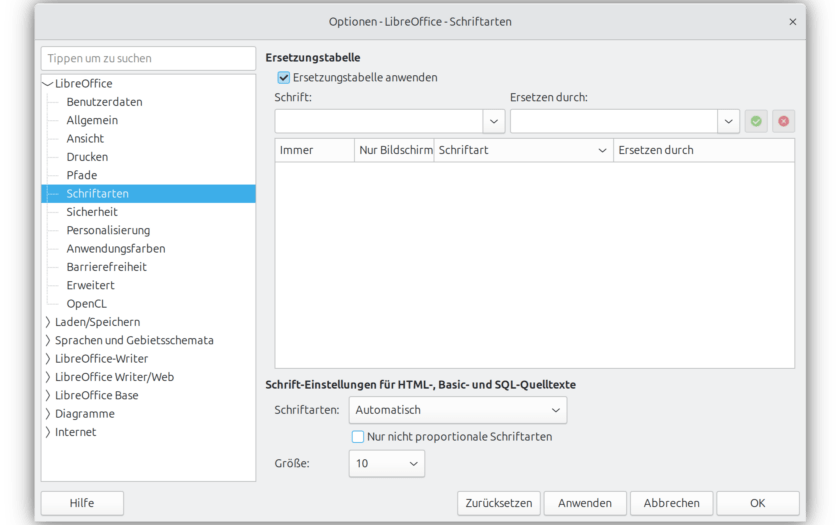Click the Abbrechen button
Image resolution: width=840 pixels, height=525 pixels.
[x=672, y=503]
